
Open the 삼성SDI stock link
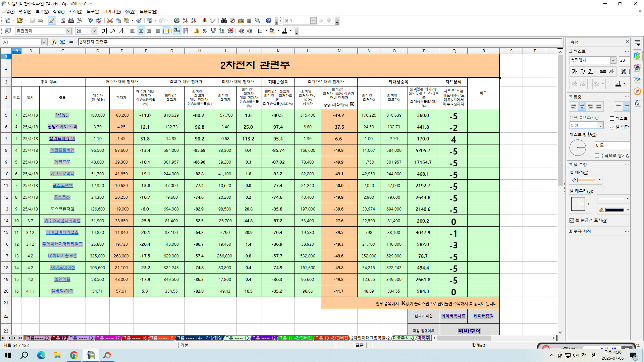[x=62, y=115]
